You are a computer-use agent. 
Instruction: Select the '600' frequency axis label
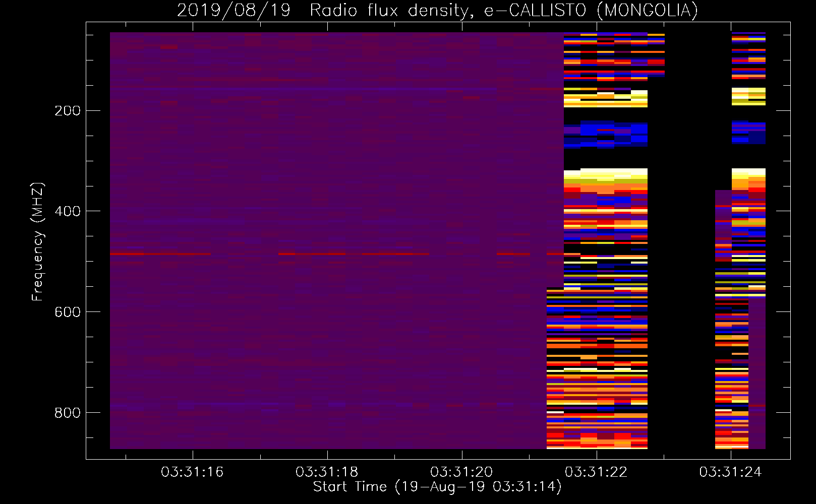click(x=68, y=312)
